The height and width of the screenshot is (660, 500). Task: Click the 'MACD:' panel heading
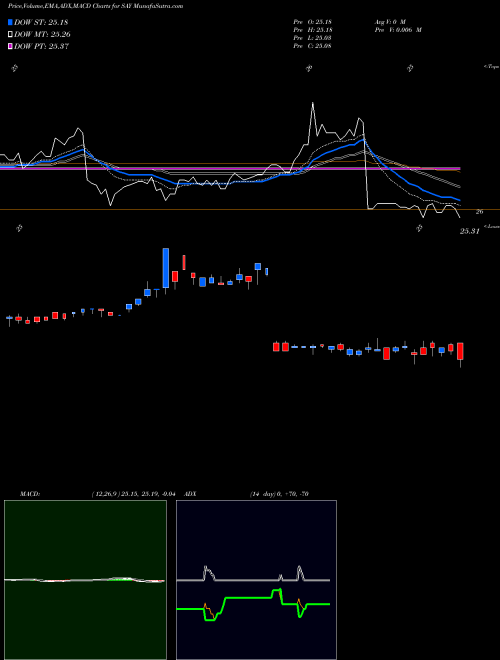coord(29,494)
